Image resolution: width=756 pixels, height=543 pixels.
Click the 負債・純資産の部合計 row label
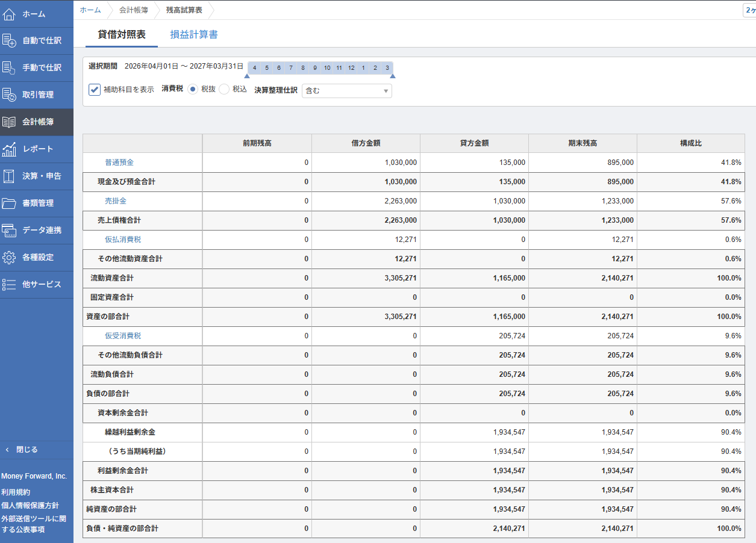(122, 529)
